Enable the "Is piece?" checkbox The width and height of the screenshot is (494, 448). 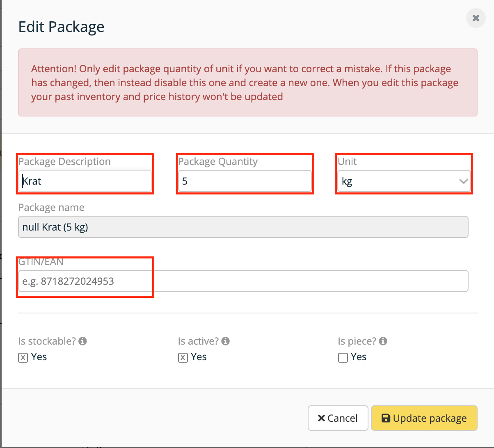343,358
